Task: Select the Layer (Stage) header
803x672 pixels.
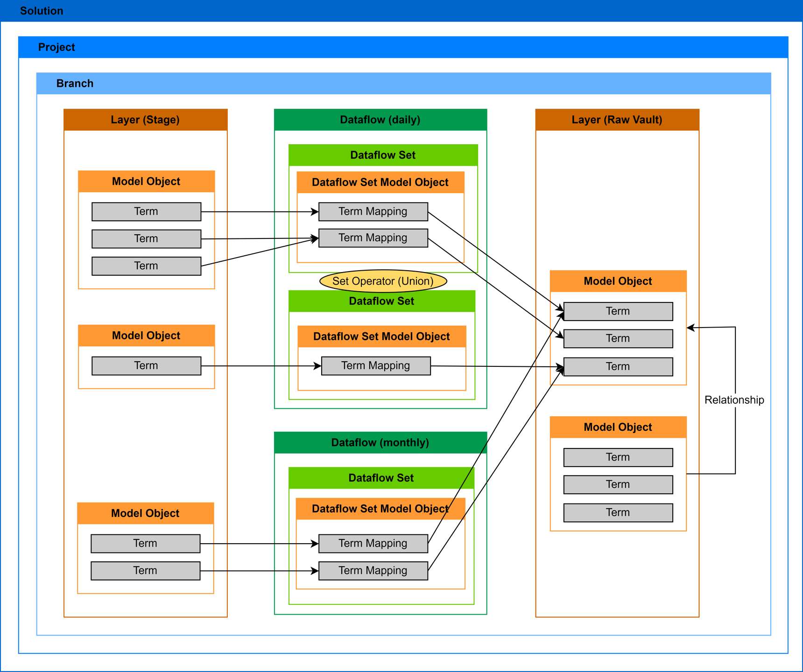Action: [145, 120]
